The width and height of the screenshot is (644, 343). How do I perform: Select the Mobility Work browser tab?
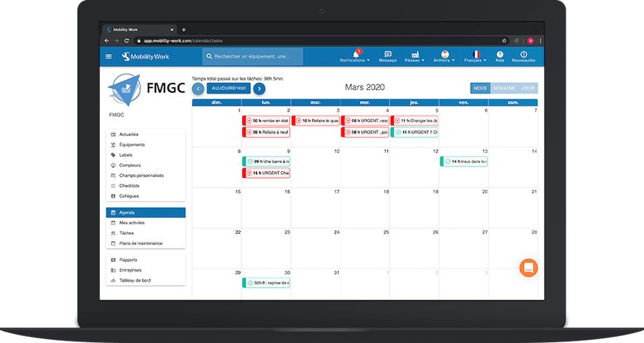[x=140, y=30]
